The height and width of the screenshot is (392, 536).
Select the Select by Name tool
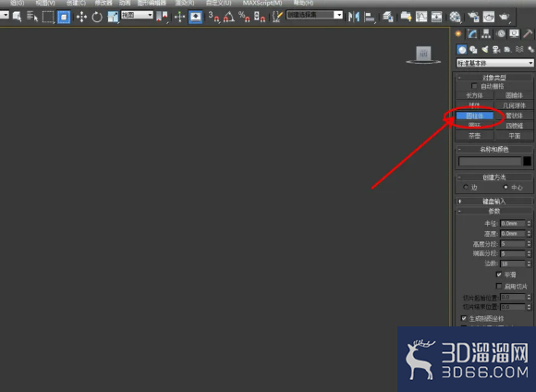[32, 17]
